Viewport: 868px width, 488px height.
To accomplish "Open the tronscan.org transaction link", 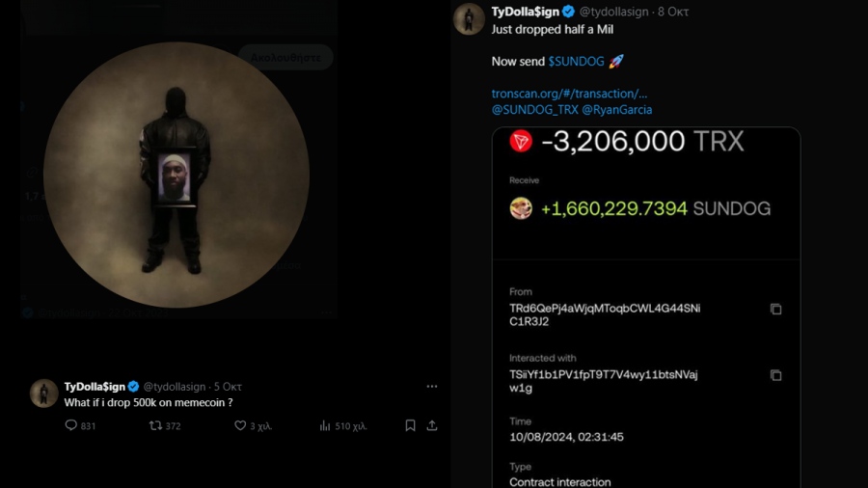I will [x=569, y=94].
